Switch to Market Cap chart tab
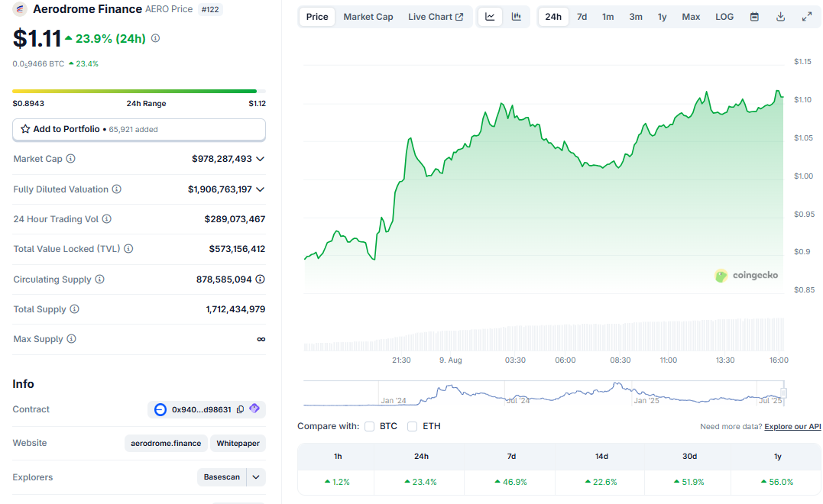The width and height of the screenshot is (823, 504). [x=368, y=17]
